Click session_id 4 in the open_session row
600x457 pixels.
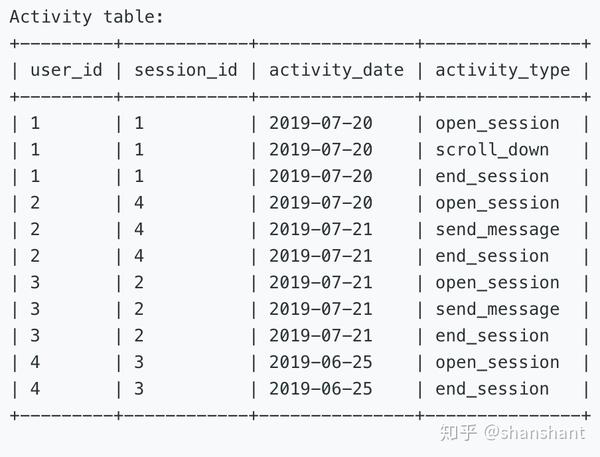(x=139, y=203)
